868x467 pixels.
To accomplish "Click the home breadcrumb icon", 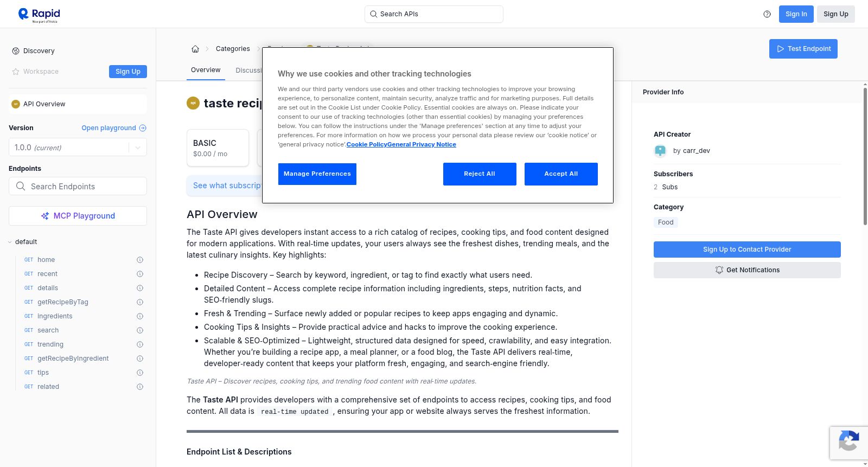I will pos(195,49).
